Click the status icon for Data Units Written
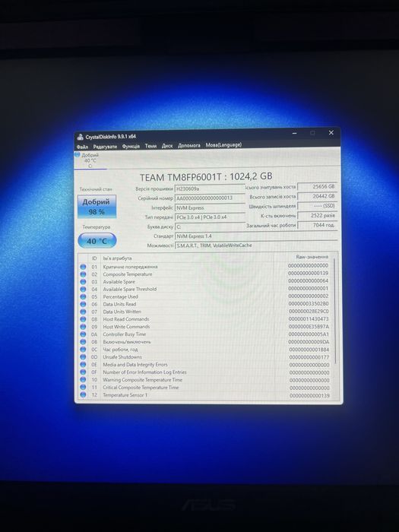The image size is (399, 532). [83, 312]
